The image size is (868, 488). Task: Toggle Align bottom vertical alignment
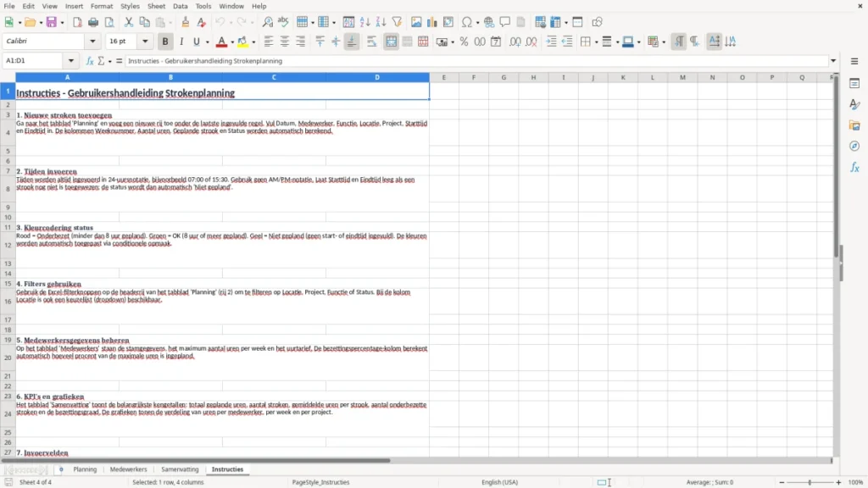point(352,42)
